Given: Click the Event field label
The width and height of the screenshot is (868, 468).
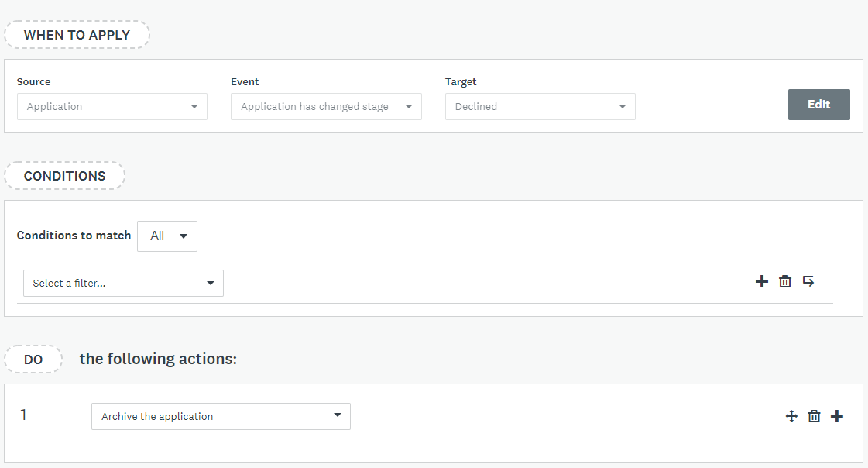Looking at the screenshot, I should click(x=245, y=81).
